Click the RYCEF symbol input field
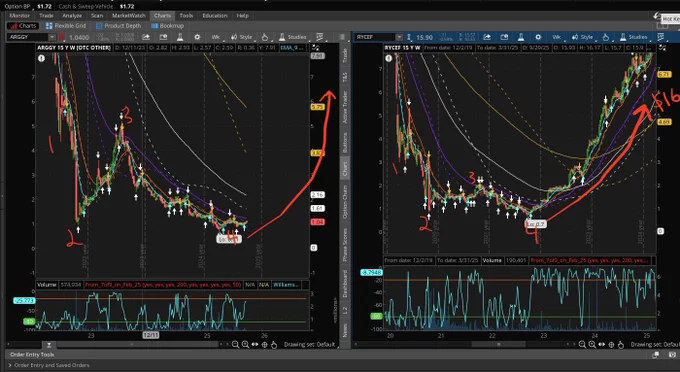680x372 pixels. 375,37
